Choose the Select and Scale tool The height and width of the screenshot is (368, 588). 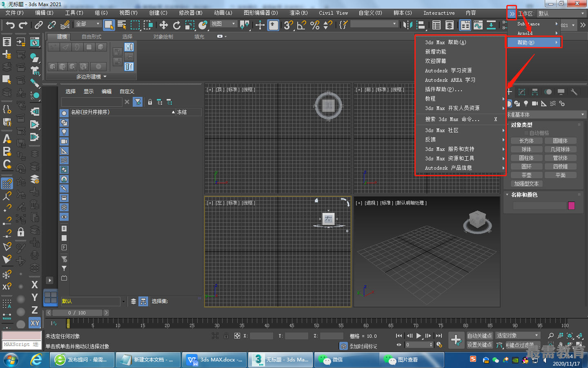tap(190, 25)
